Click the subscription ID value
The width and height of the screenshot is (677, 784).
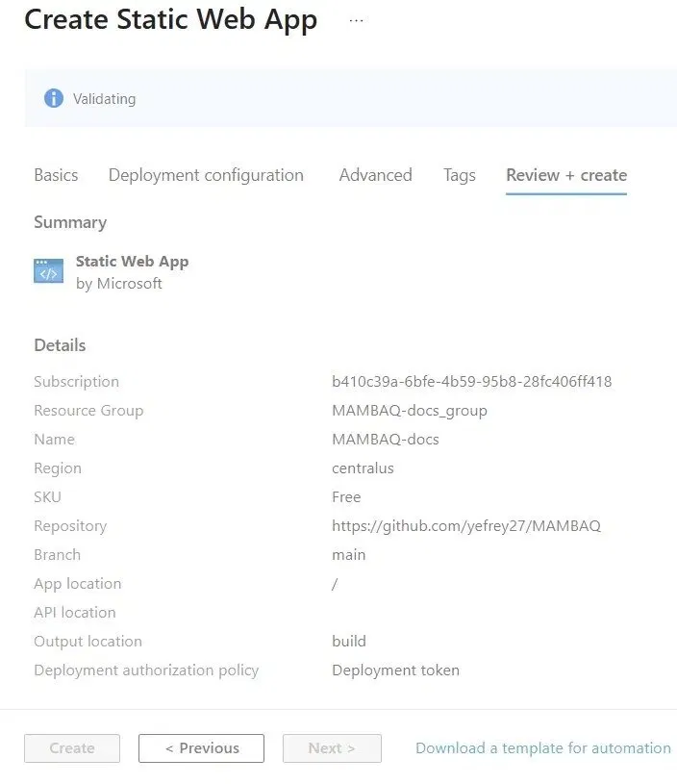471,382
